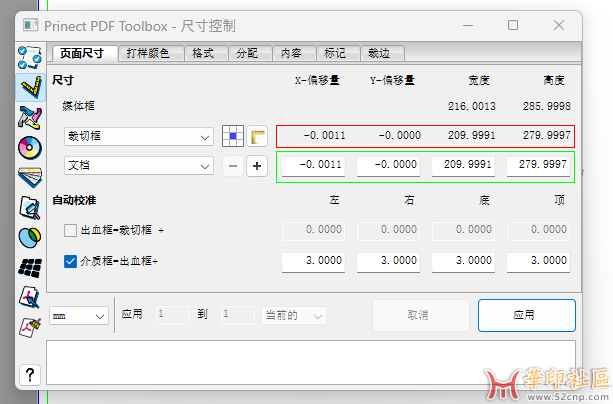Uncheck the 介质框-出血框+ checkbox

[x=70, y=261]
